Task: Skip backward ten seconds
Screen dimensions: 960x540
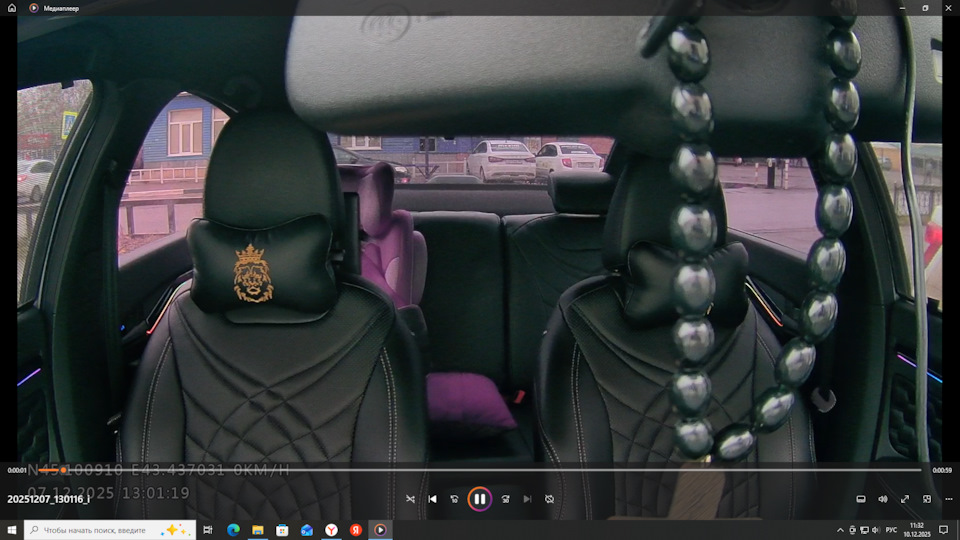Action: pyautogui.click(x=454, y=499)
